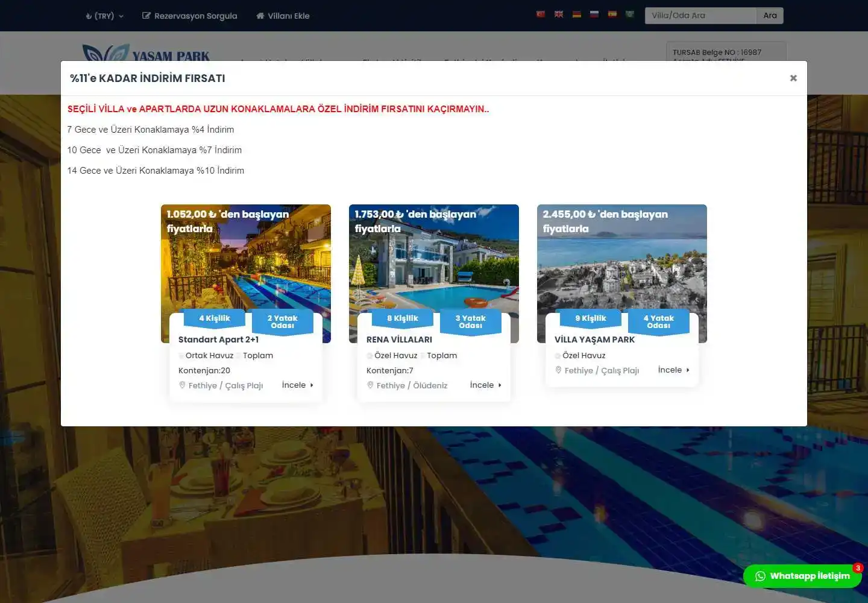Switch language with Russian flag
This screenshot has height=603, width=868.
coord(594,14)
